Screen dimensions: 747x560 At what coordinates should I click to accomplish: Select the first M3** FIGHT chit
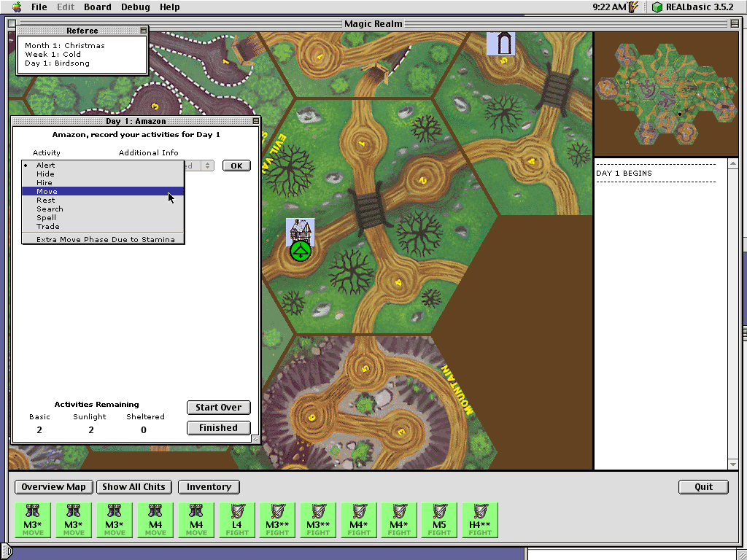[x=277, y=520]
